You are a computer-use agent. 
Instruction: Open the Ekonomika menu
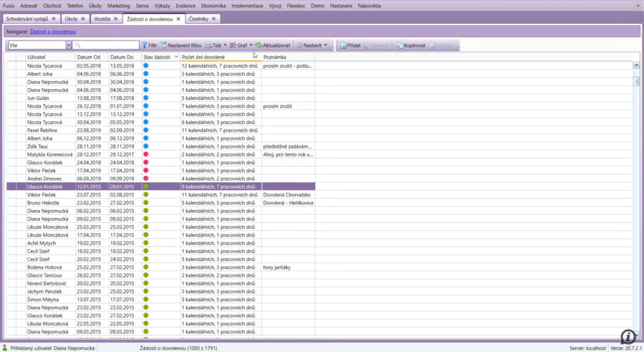click(x=213, y=5)
